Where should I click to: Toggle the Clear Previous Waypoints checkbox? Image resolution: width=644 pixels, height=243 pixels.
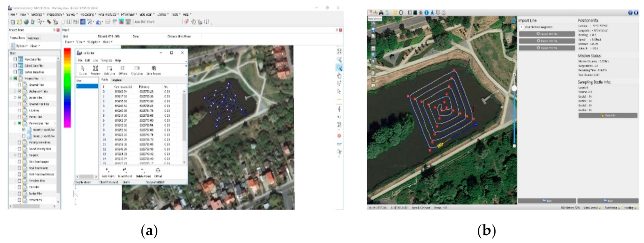coord(521,27)
